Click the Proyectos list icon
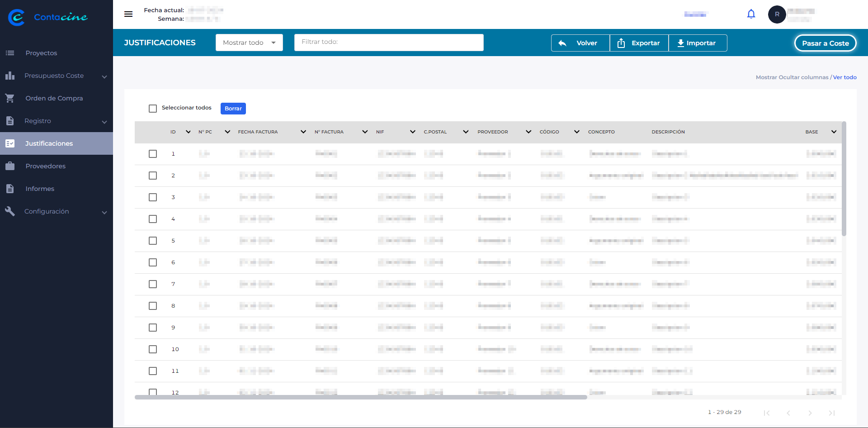Viewport: 868px width, 428px height. (10, 53)
